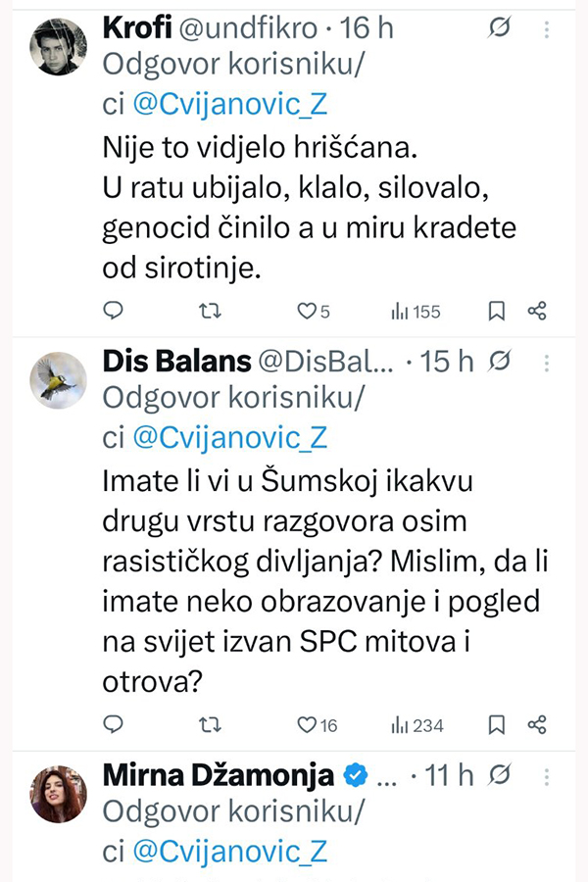Reply to Dis Balans's tweet
Screen dimensions: 588x882
point(114,725)
